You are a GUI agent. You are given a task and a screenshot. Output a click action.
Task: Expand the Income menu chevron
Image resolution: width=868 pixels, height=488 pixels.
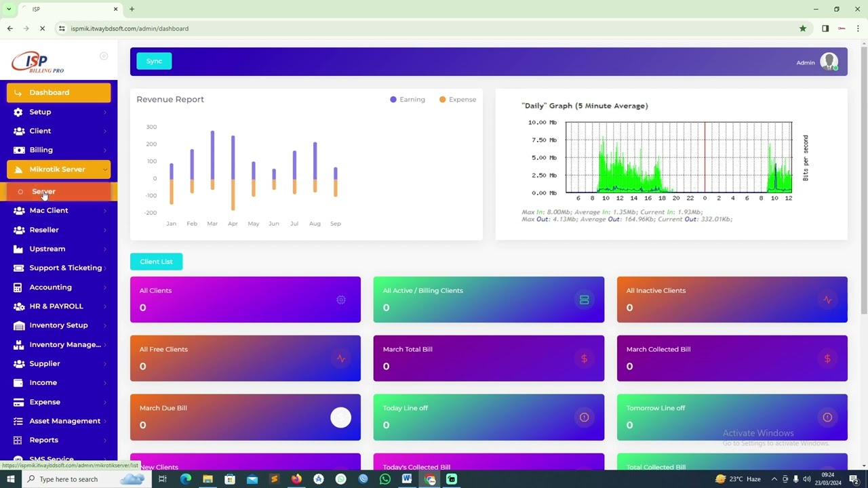[x=105, y=383]
